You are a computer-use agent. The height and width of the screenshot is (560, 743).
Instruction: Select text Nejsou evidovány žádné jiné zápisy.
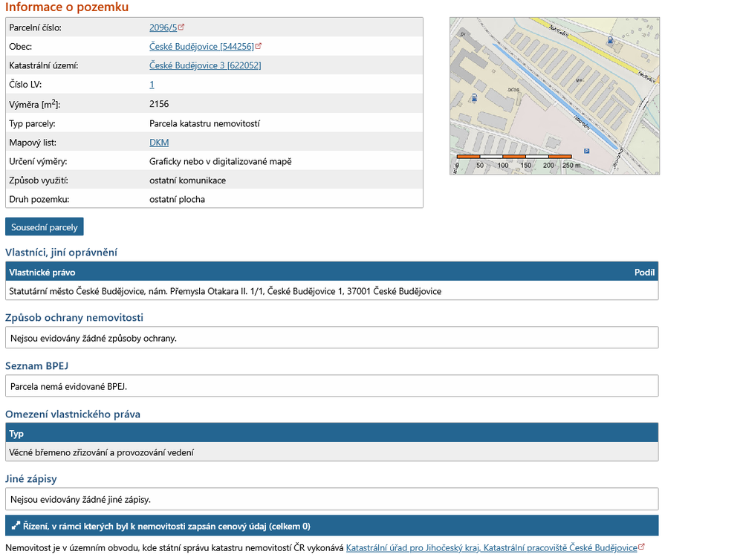pyautogui.click(x=80, y=499)
